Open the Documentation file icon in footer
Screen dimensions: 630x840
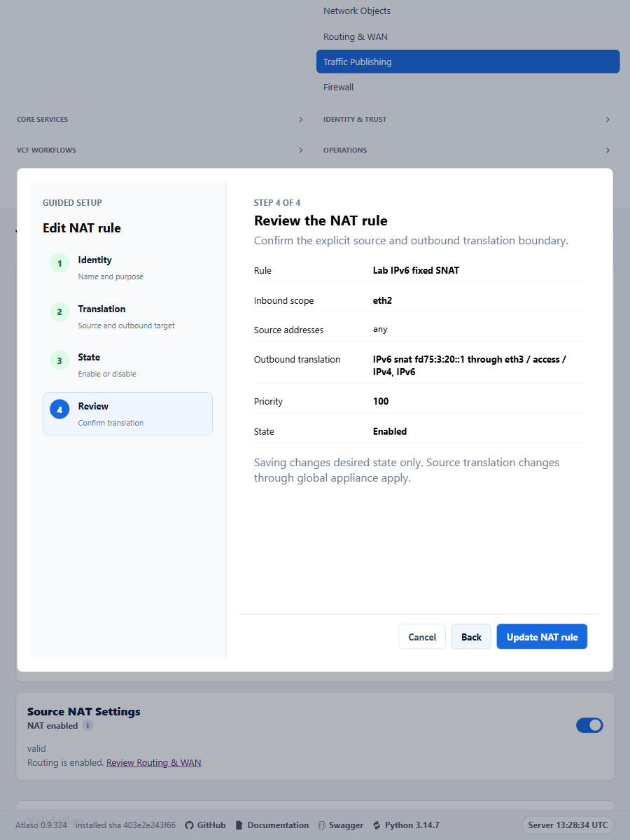239,825
